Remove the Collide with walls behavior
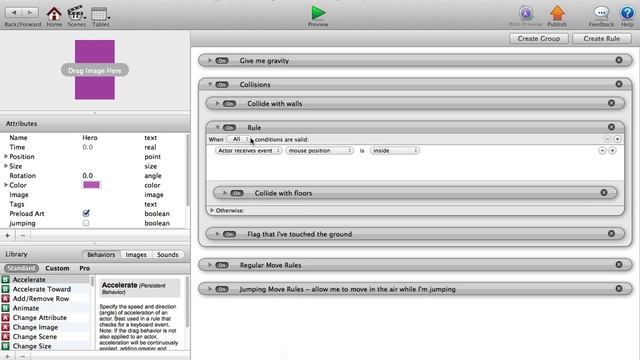 point(611,103)
